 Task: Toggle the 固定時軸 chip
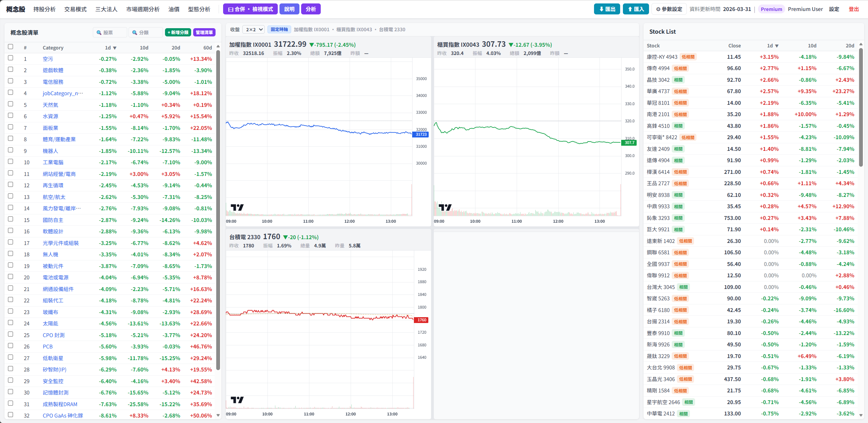pos(279,30)
